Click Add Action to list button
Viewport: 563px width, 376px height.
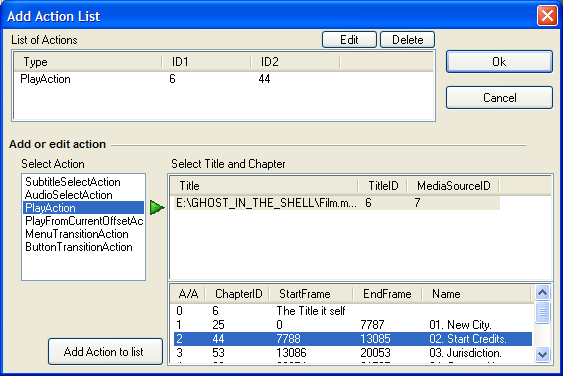point(105,352)
